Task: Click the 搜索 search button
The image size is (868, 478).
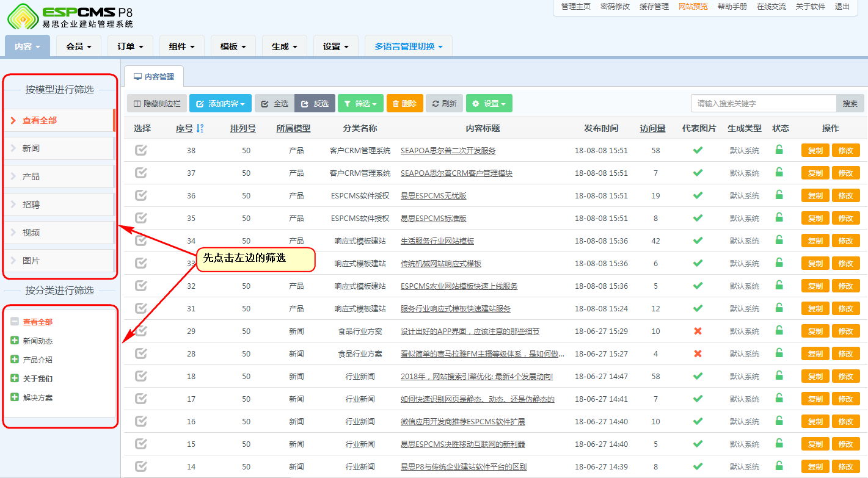Action: pyautogui.click(x=850, y=103)
